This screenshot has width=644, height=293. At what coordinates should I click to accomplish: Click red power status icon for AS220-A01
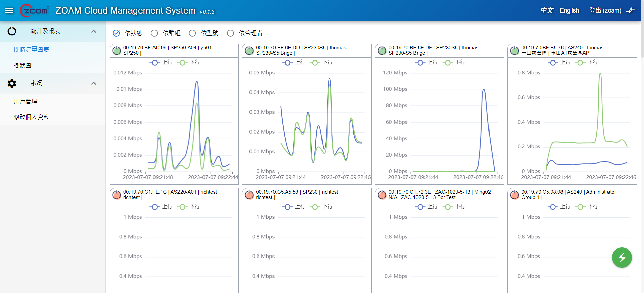coord(117,195)
